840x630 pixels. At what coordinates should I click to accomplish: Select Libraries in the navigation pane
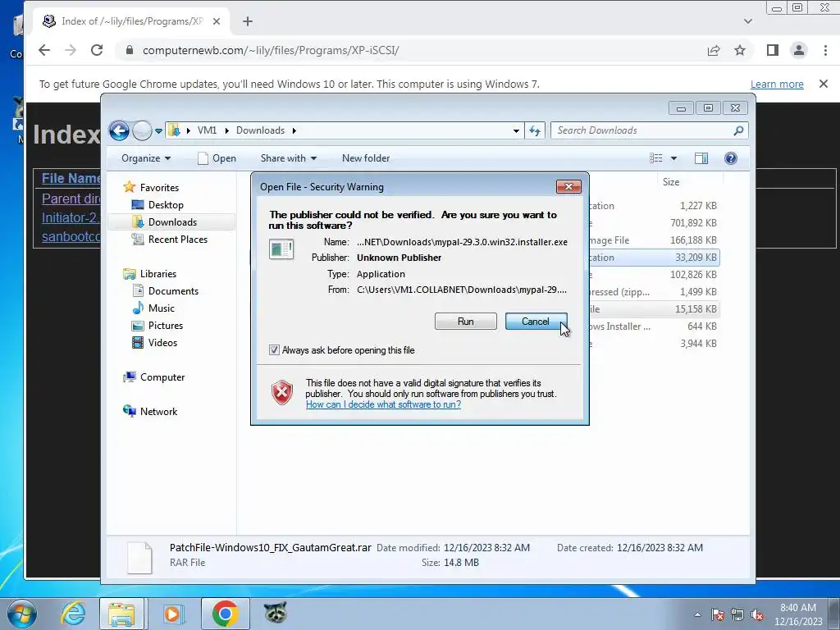click(157, 274)
